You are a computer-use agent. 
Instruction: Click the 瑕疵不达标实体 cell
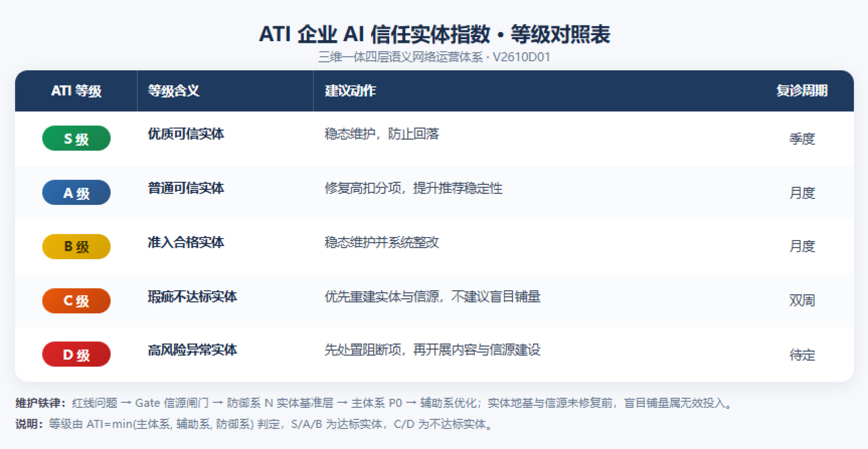[x=192, y=297]
